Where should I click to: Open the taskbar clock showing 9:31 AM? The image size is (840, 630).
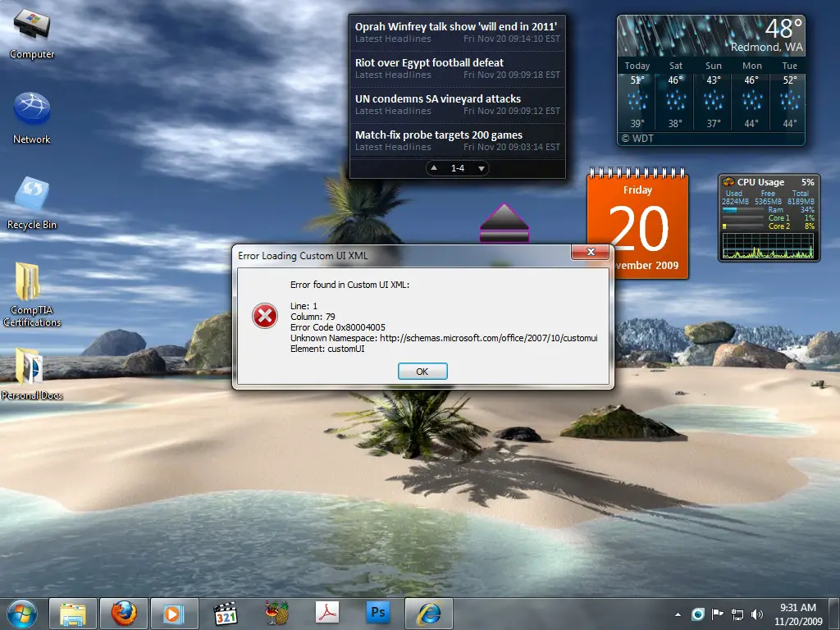(x=798, y=614)
